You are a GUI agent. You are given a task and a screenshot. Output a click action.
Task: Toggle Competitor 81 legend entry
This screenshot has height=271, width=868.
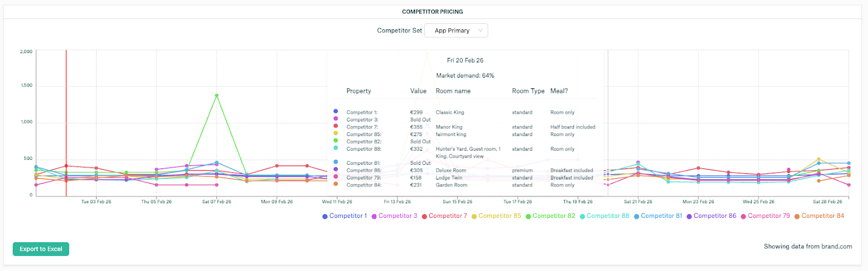point(658,216)
